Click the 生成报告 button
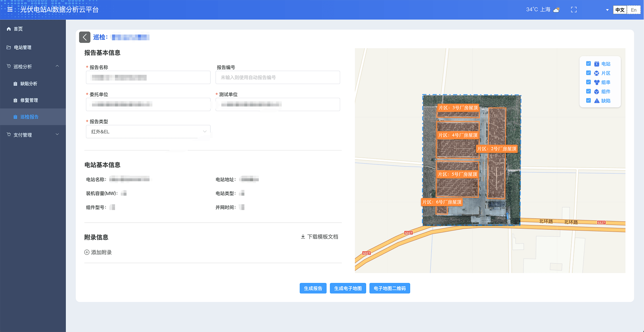 tap(313, 288)
